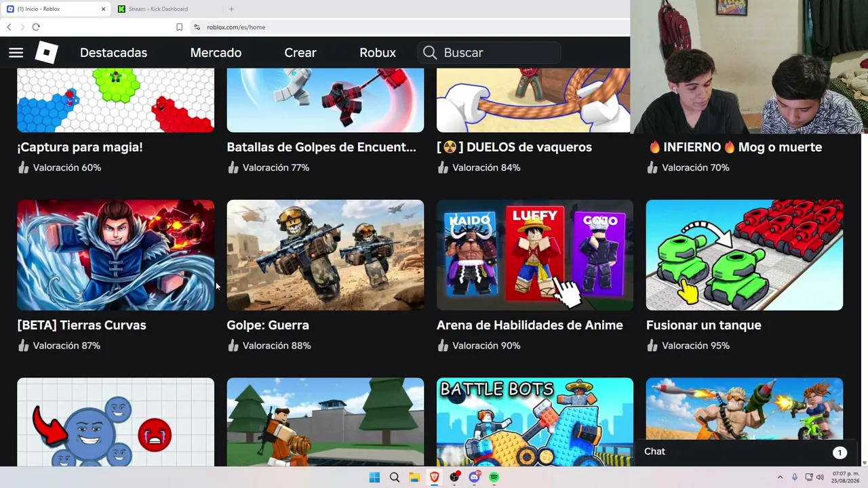Focus the Buscar search field

(489, 53)
